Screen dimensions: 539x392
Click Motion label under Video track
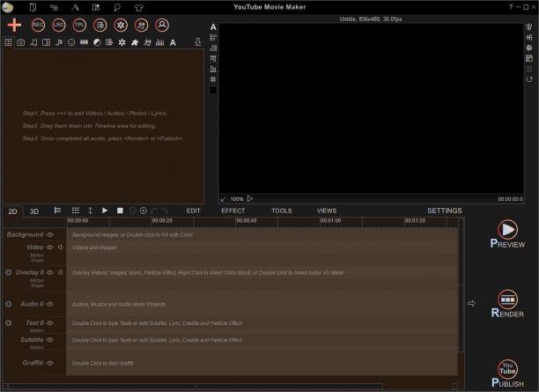37,255
